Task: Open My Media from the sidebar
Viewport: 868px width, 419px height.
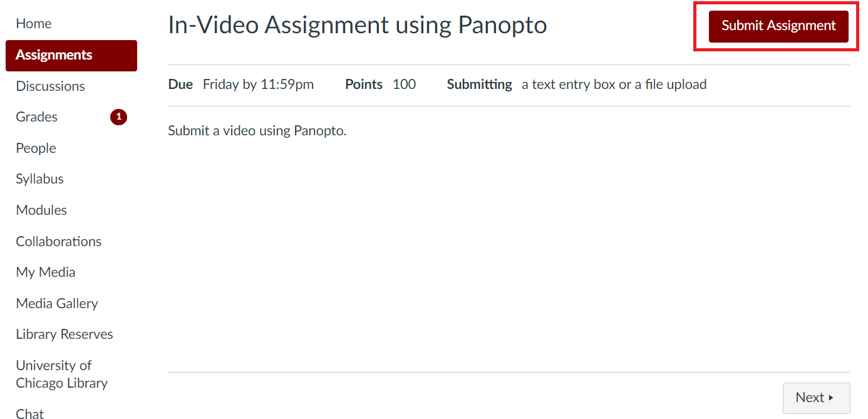Action: coord(45,272)
